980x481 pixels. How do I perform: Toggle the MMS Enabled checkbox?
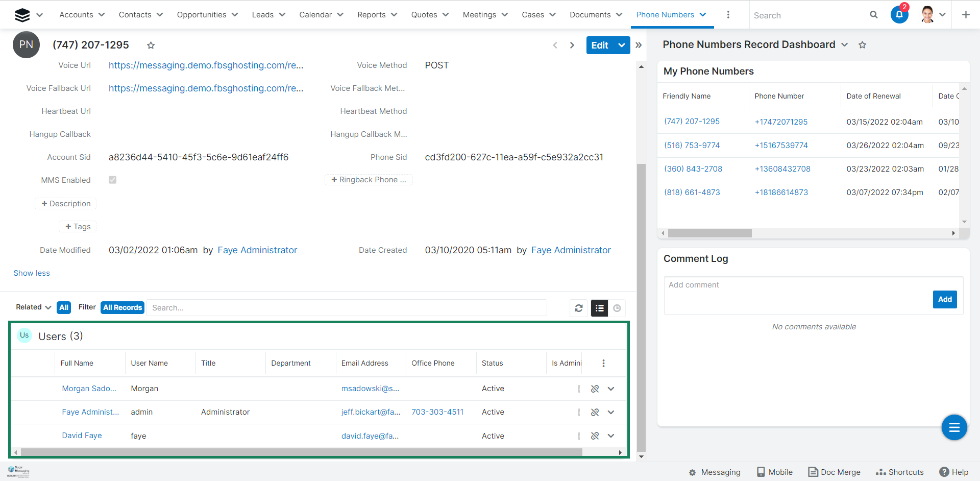tap(113, 180)
